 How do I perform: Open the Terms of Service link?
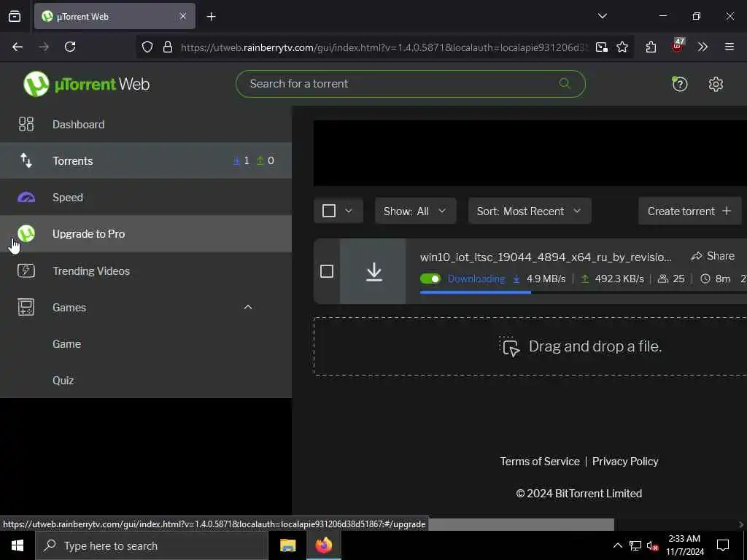(540, 462)
